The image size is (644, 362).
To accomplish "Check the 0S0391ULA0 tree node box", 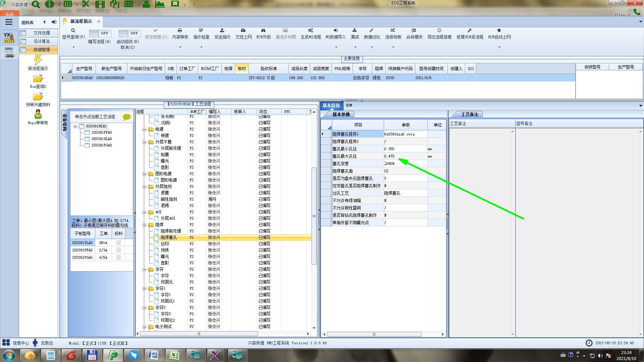I will pyautogui.click(x=87, y=139).
